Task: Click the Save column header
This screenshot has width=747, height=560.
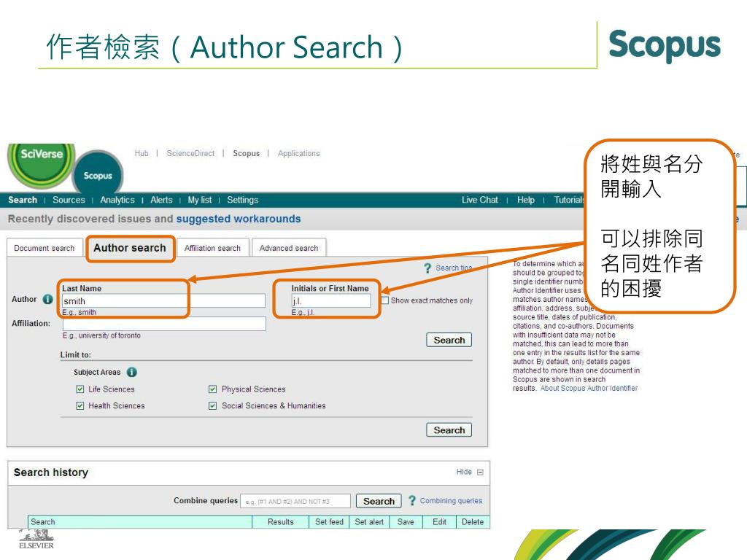Action: [406, 522]
